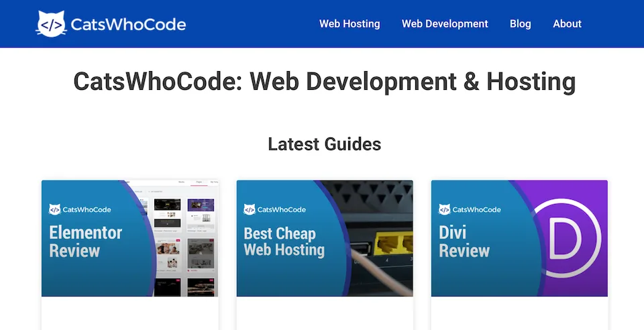
Task: Click the CatsWhoCode: Web Development & Hosting title
Action: click(x=325, y=81)
